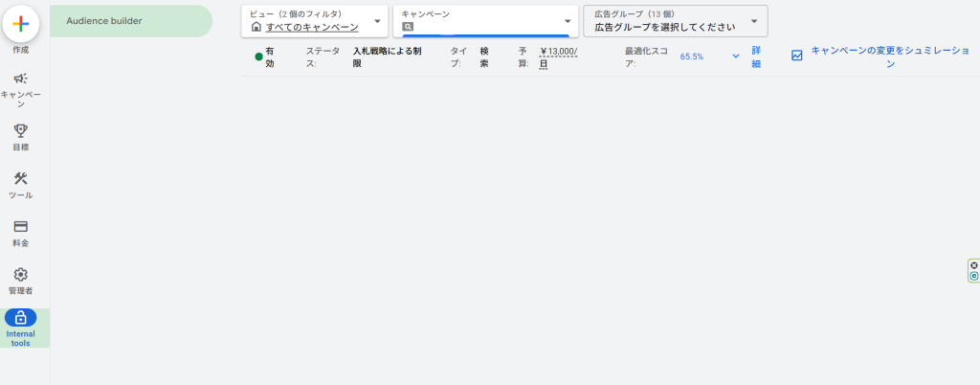The width and height of the screenshot is (980, 385).
Task: Click the chart icon beside シミュレーション link
Action: [x=796, y=56]
